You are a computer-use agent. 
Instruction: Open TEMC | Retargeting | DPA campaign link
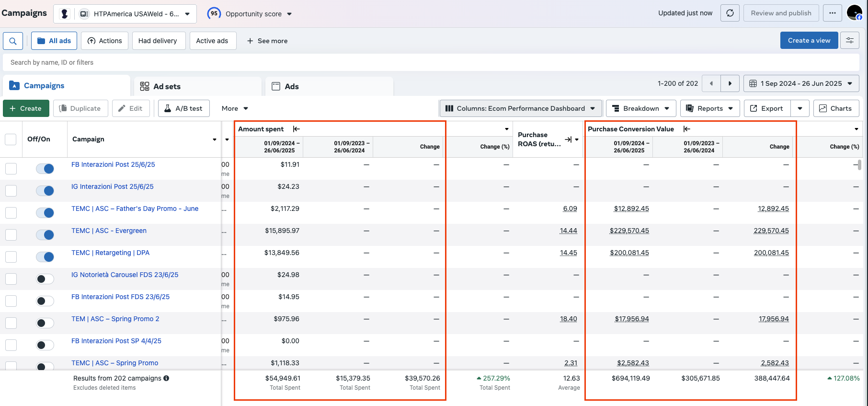(x=110, y=253)
